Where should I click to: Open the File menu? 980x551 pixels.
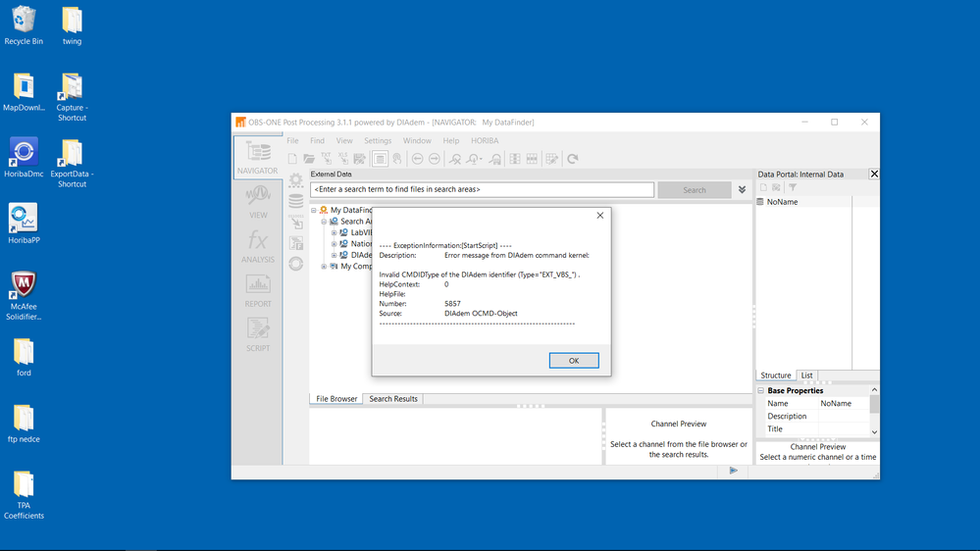pyautogui.click(x=292, y=140)
